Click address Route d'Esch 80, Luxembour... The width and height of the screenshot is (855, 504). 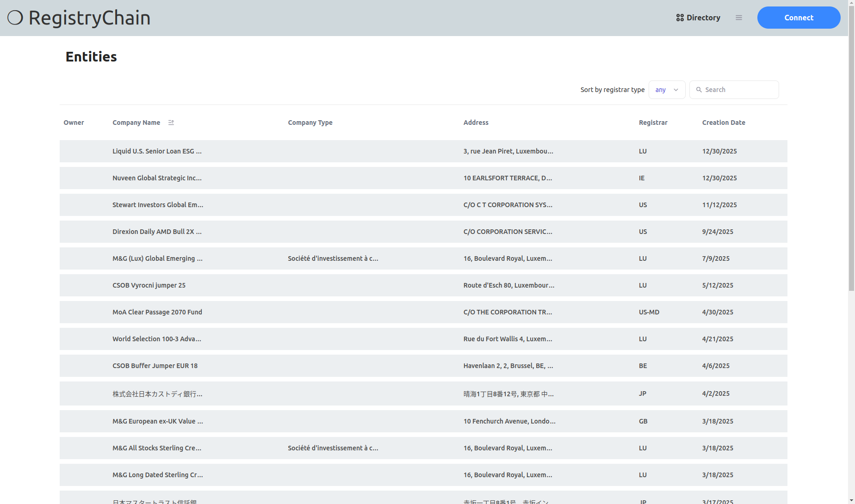click(509, 285)
